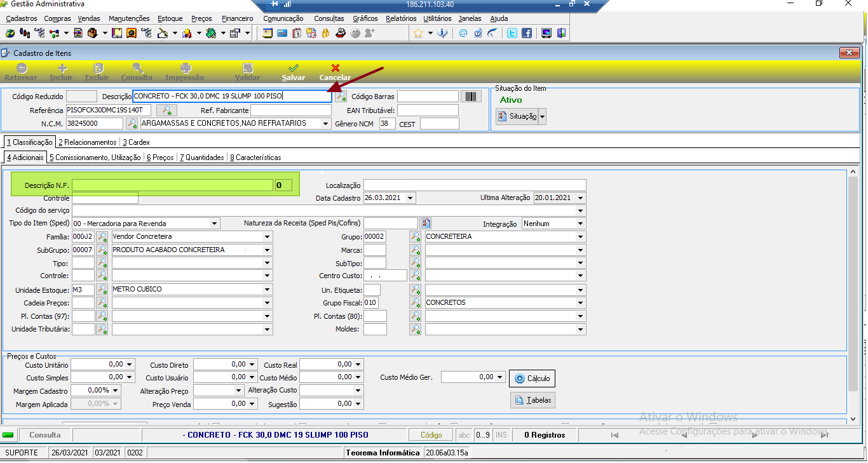Toggle the abc indicator in the status bar
868x463 pixels.
coord(465,435)
